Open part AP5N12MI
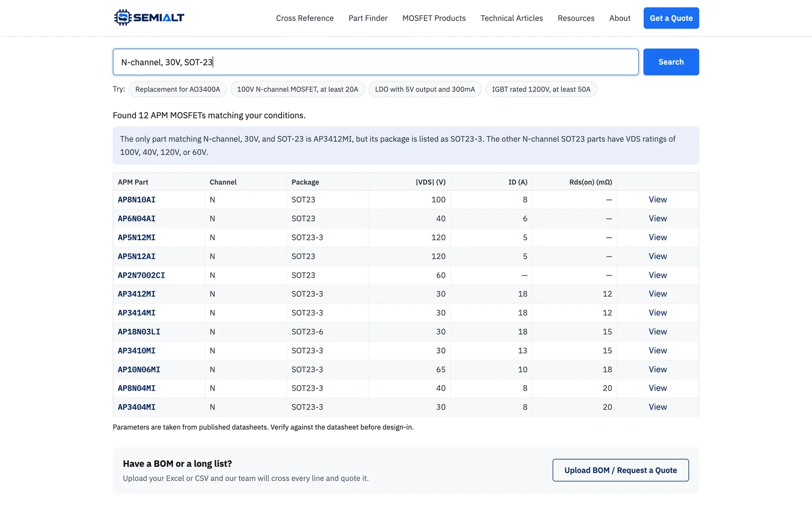Viewport: 812px width, 508px height. click(137, 237)
